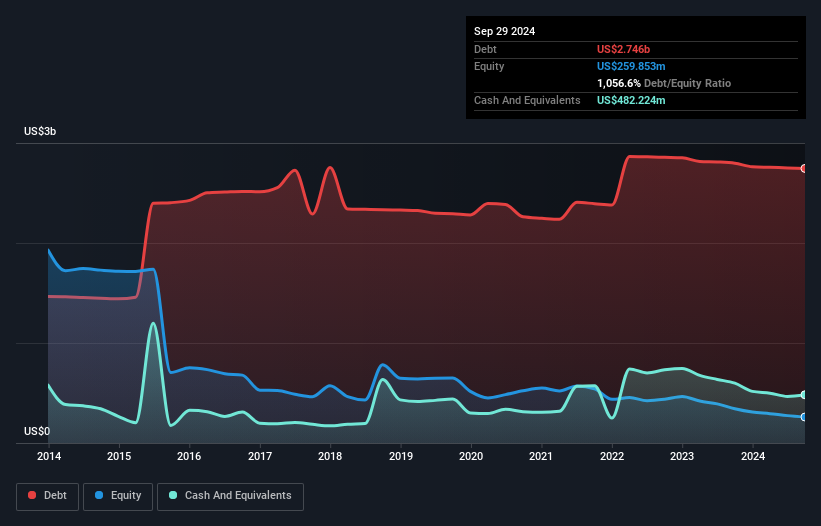
Task: Click Cash And Equivalents label in tooltip
Action: point(527,100)
